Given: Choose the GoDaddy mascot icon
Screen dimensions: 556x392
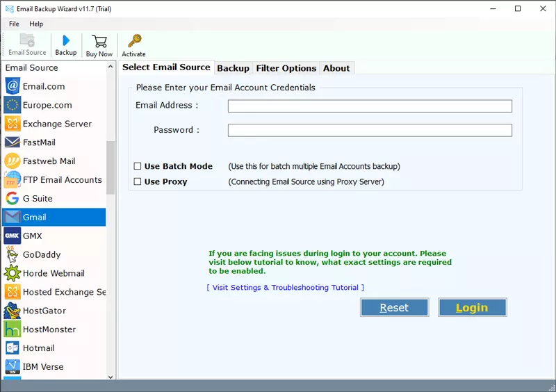Looking at the screenshot, I should 13,254.
